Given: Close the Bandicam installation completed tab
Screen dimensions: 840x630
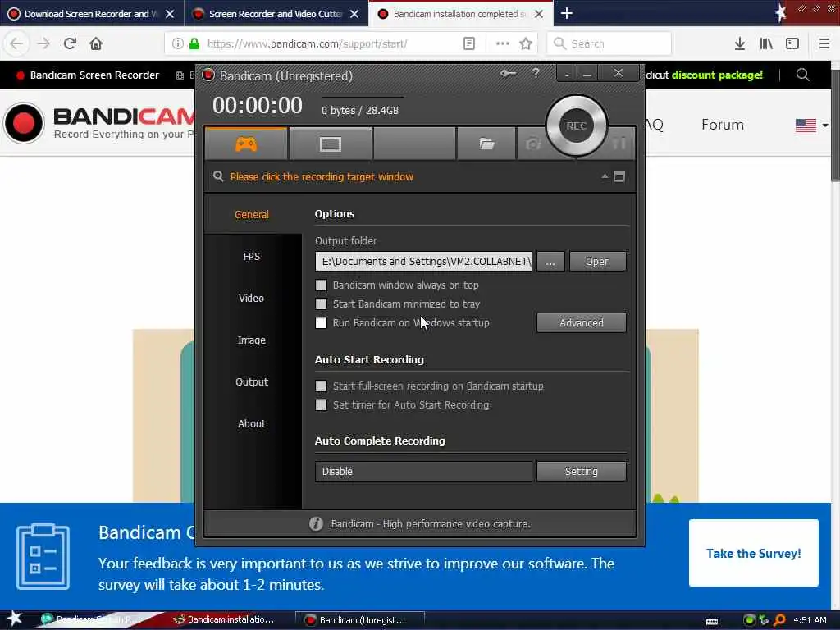Looking at the screenshot, I should click(x=539, y=14).
